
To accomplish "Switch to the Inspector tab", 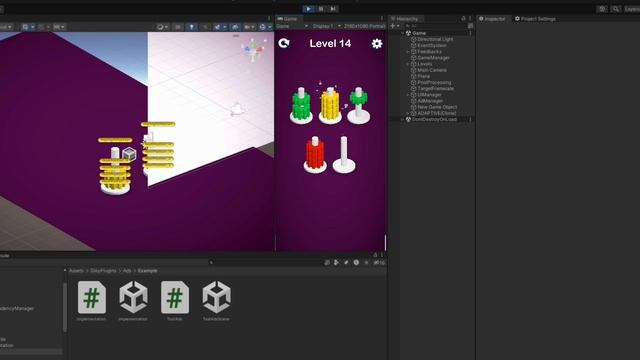I will tap(492, 19).
